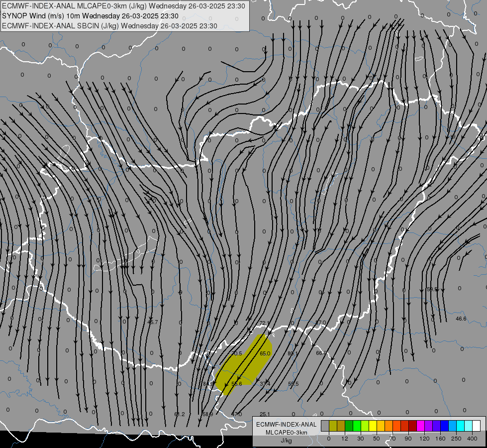Pick the yellow-green swatch above label 30
Image resolution: width=487 pixels, height=448 pixels.
click(x=365, y=426)
